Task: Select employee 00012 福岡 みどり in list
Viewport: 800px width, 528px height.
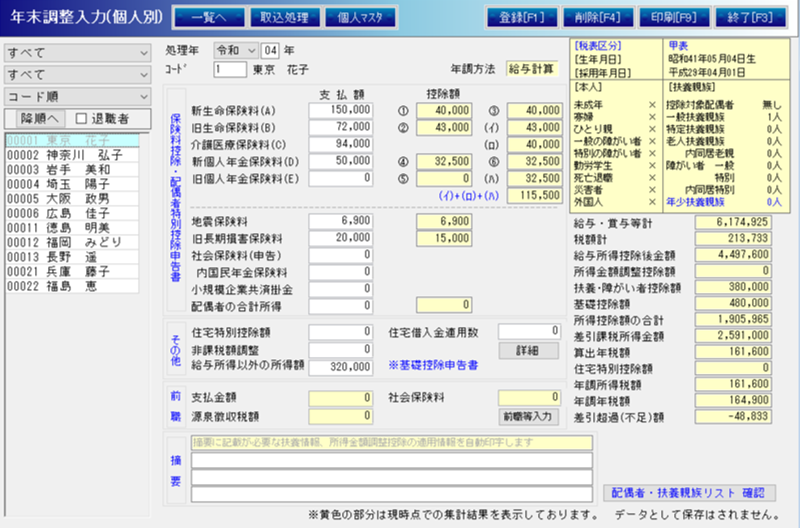Action: 65,240
